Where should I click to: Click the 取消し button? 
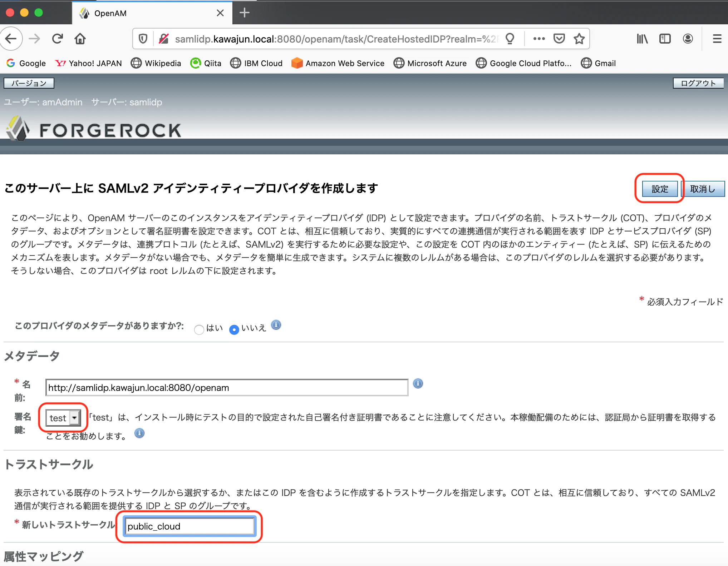point(703,189)
